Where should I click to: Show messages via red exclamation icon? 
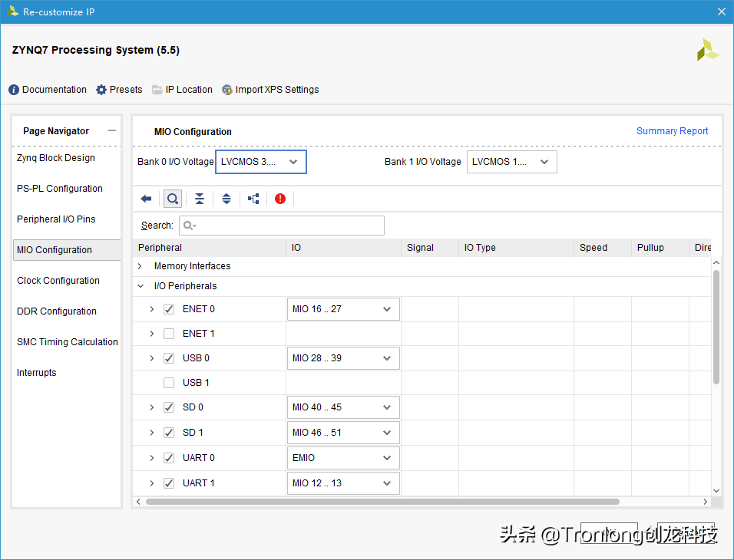click(280, 198)
